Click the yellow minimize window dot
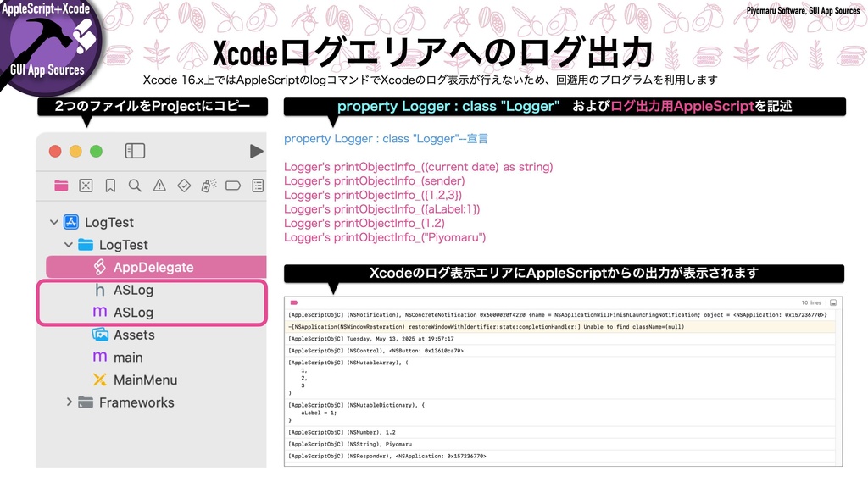 click(x=74, y=151)
